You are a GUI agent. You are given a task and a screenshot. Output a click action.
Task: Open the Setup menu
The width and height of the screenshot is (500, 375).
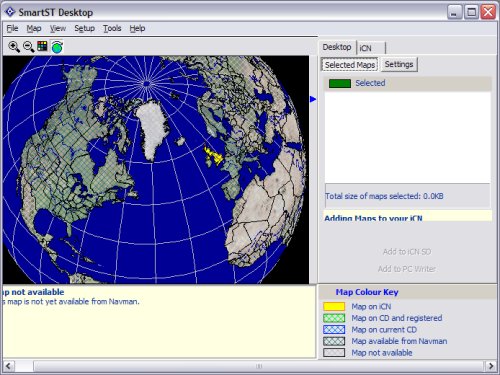[84, 28]
